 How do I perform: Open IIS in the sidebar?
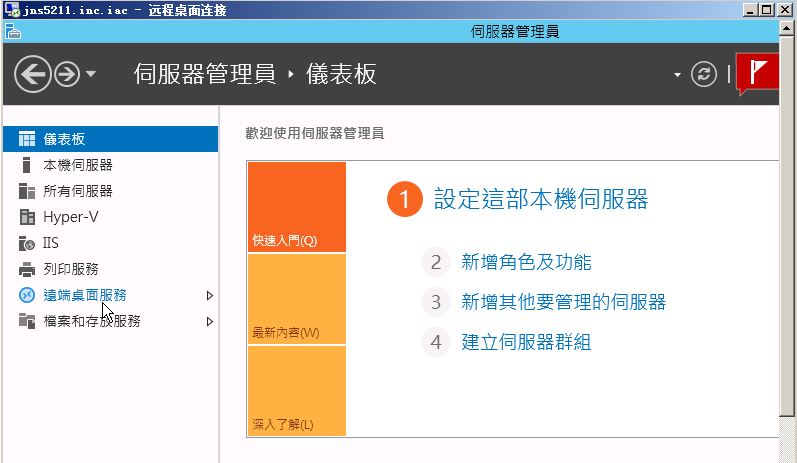pyautogui.click(x=111, y=243)
